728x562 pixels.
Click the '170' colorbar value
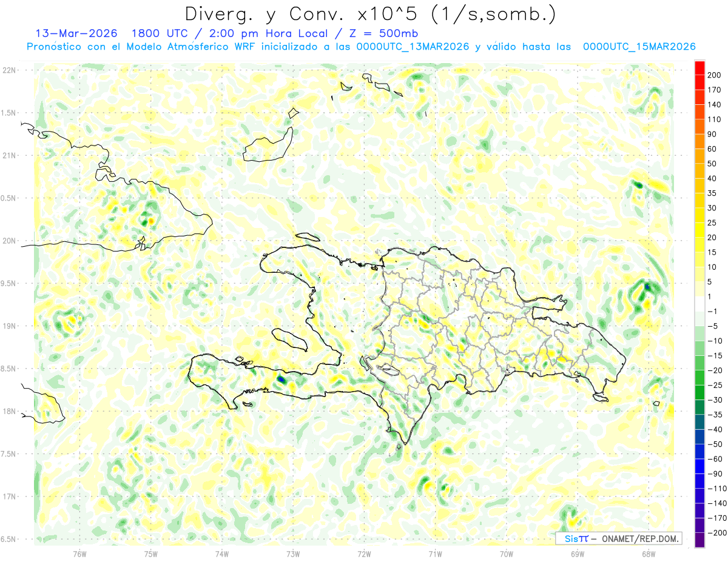(x=715, y=89)
